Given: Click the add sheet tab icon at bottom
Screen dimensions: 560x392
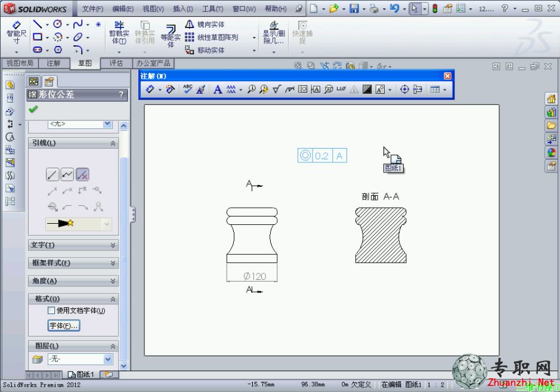Looking at the screenshot, I should (x=109, y=374).
